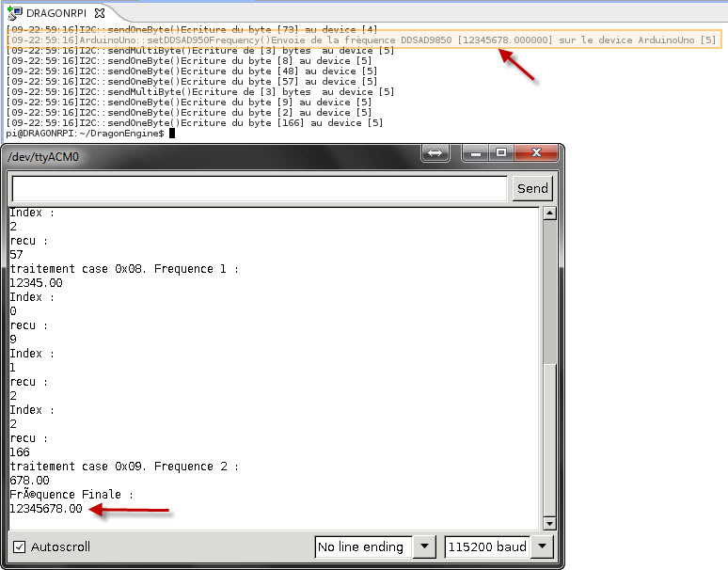The width and height of the screenshot is (728, 570).
Task: Click the log line writing byte [57] to device
Action: point(192,81)
